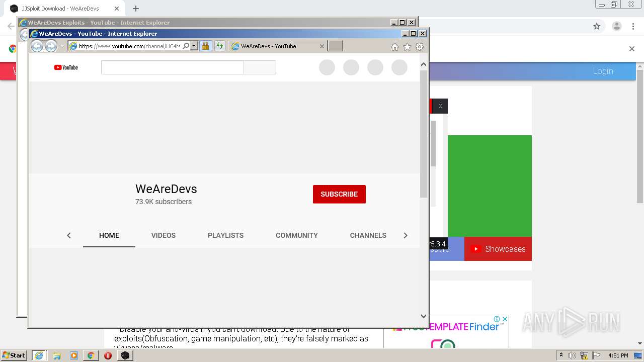Show previous channel tabs with left chevron
The height and width of the screenshot is (362, 644).
pos(69,235)
